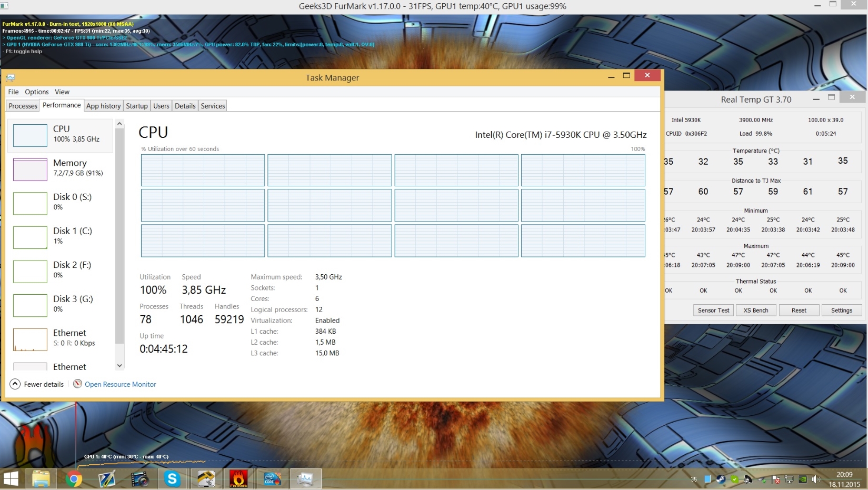Click the Speed value 3,85 GHz
Image resolution: width=868 pixels, height=490 pixels.
click(204, 290)
